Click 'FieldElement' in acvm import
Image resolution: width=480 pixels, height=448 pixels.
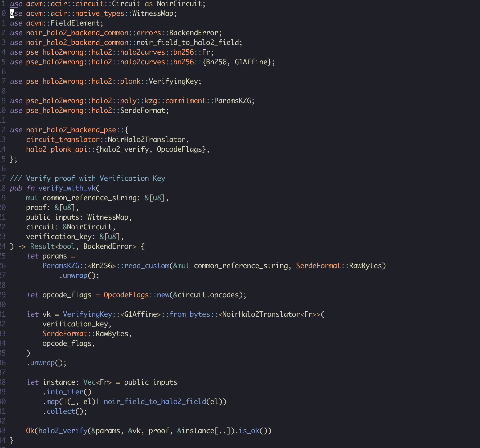(75, 23)
